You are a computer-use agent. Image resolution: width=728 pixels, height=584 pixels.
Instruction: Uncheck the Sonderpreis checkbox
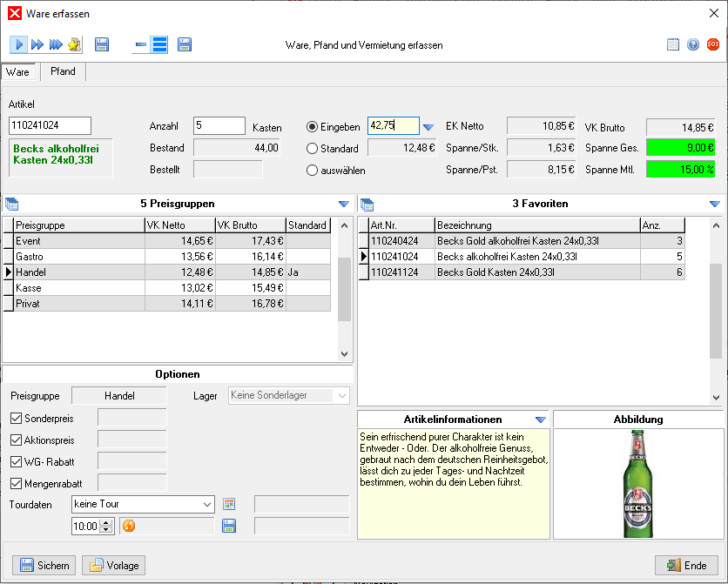click(x=16, y=418)
